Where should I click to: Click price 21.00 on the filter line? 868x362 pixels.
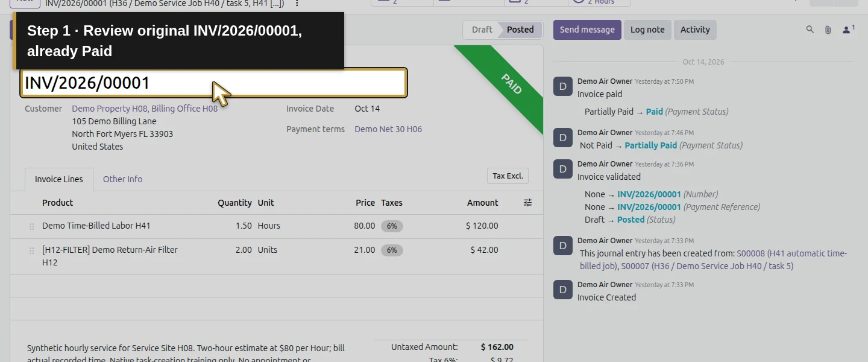coord(365,250)
